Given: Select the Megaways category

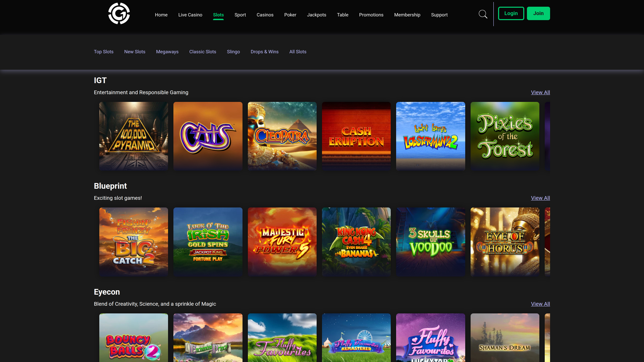Looking at the screenshot, I should (167, 52).
